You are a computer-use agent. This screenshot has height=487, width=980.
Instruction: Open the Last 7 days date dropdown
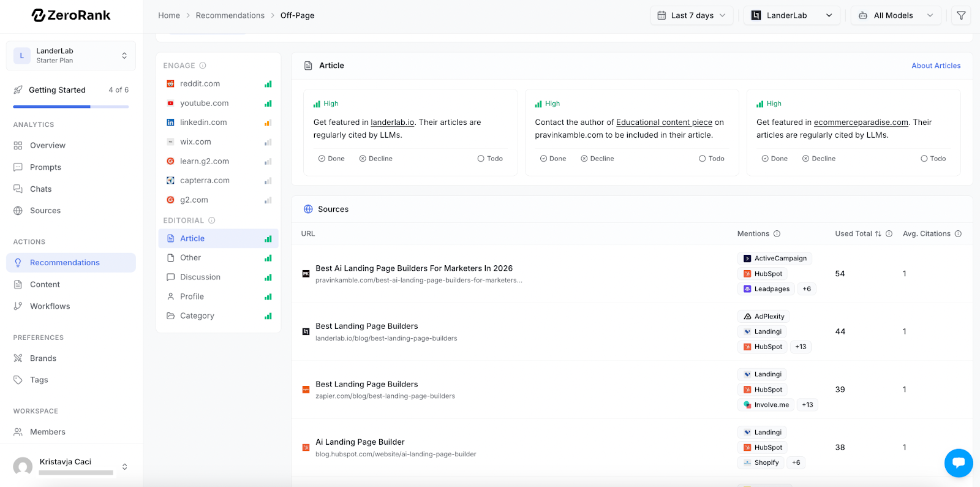tap(692, 15)
